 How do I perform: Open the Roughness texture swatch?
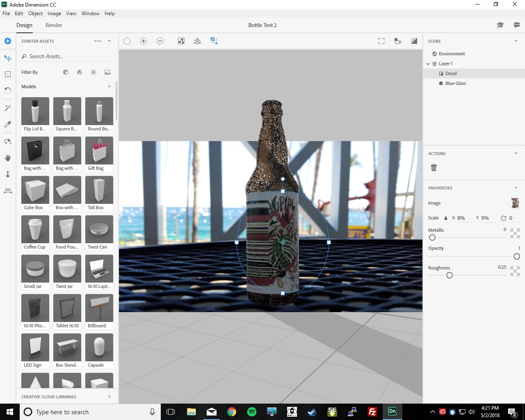pyautogui.click(x=515, y=271)
